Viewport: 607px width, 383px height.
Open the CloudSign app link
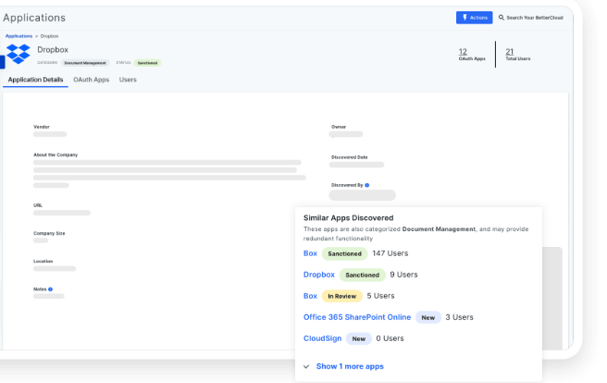(x=322, y=339)
